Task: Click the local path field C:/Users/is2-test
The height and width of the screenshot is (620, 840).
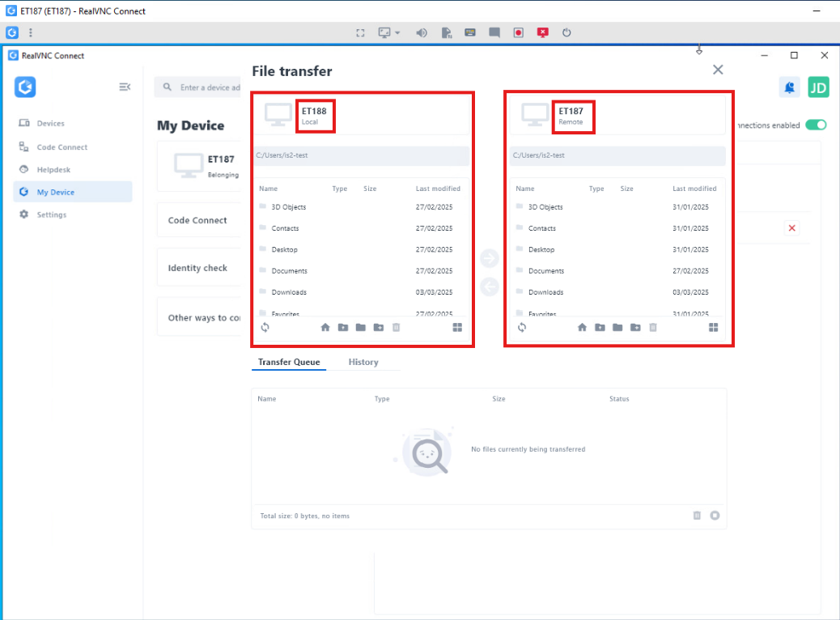Action: 362,155
